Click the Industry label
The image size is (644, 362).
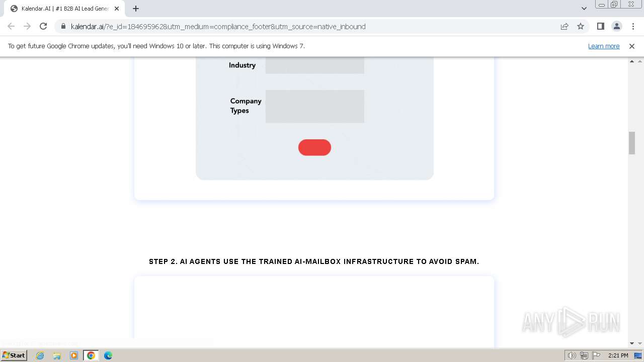[x=242, y=65]
